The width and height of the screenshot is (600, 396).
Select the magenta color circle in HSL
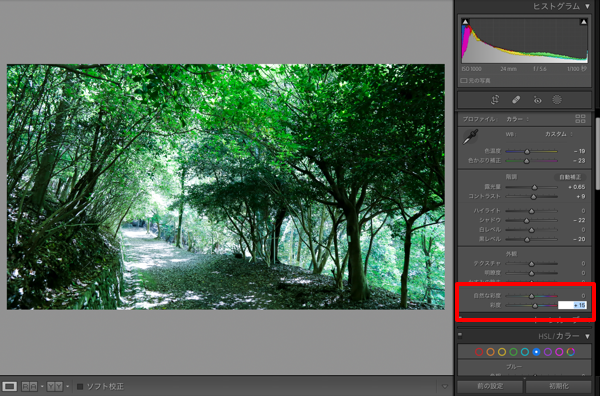tap(559, 352)
